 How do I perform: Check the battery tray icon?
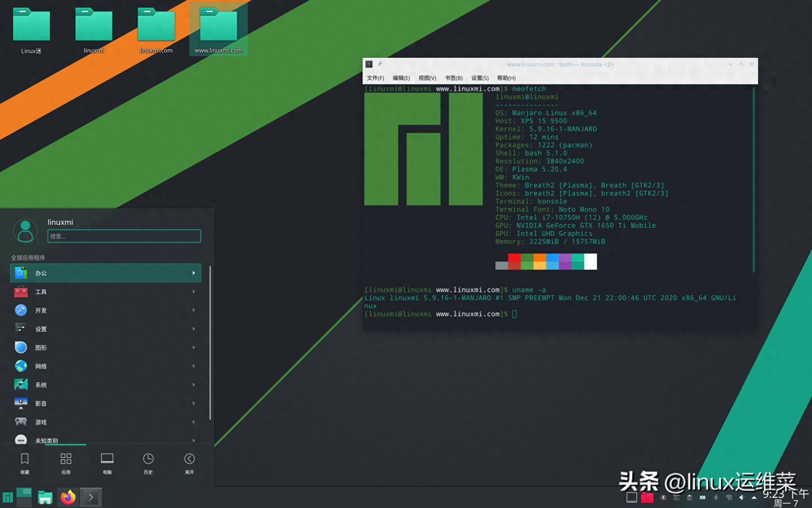pos(702,497)
